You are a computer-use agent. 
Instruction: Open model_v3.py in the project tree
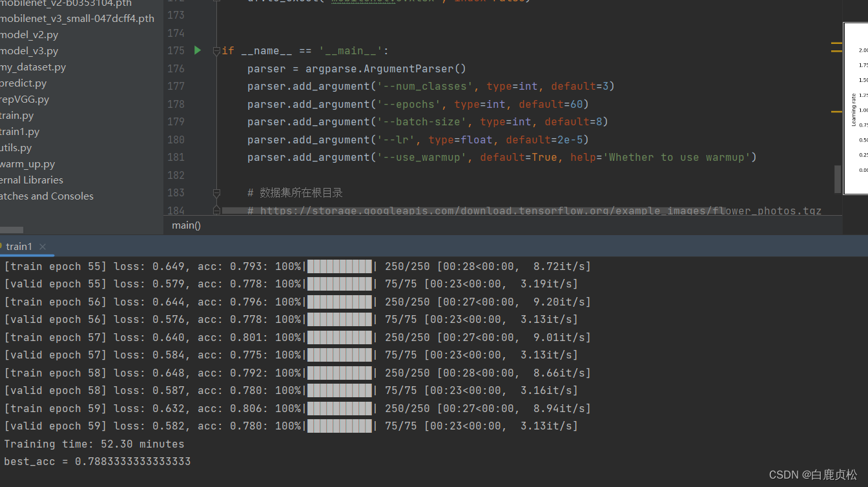pos(30,51)
